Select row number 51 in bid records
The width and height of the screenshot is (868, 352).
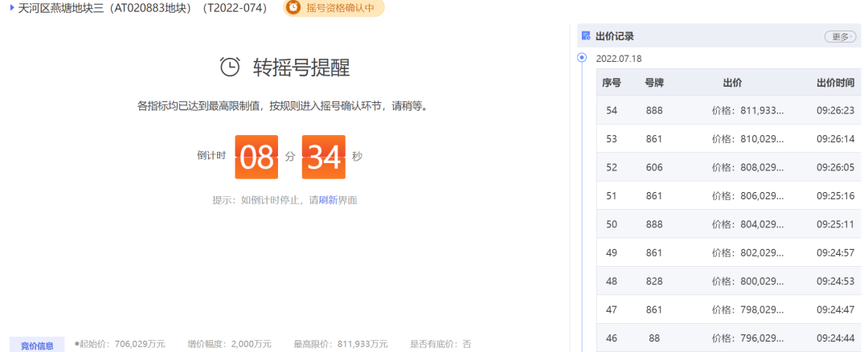(x=612, y=195)
